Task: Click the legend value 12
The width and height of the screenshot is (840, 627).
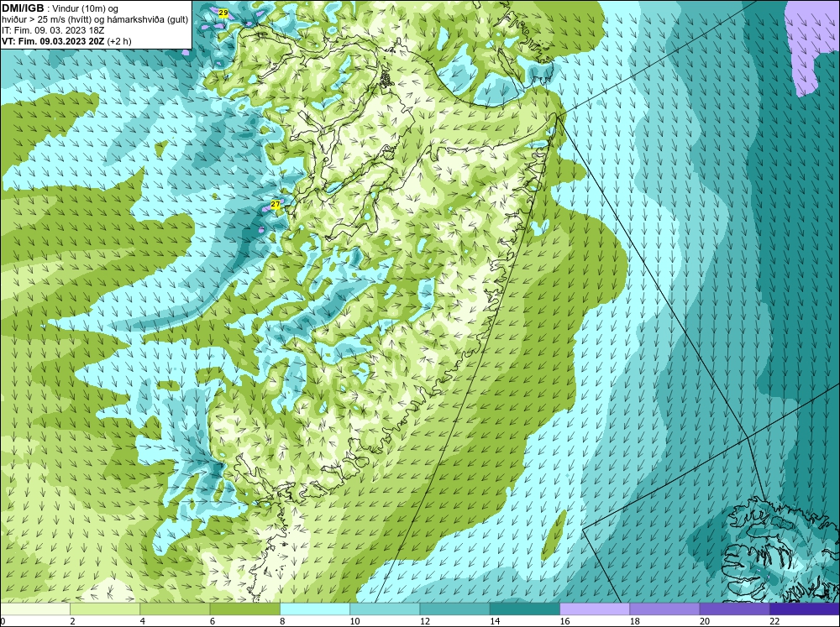Action: click(x=425, y=621)
